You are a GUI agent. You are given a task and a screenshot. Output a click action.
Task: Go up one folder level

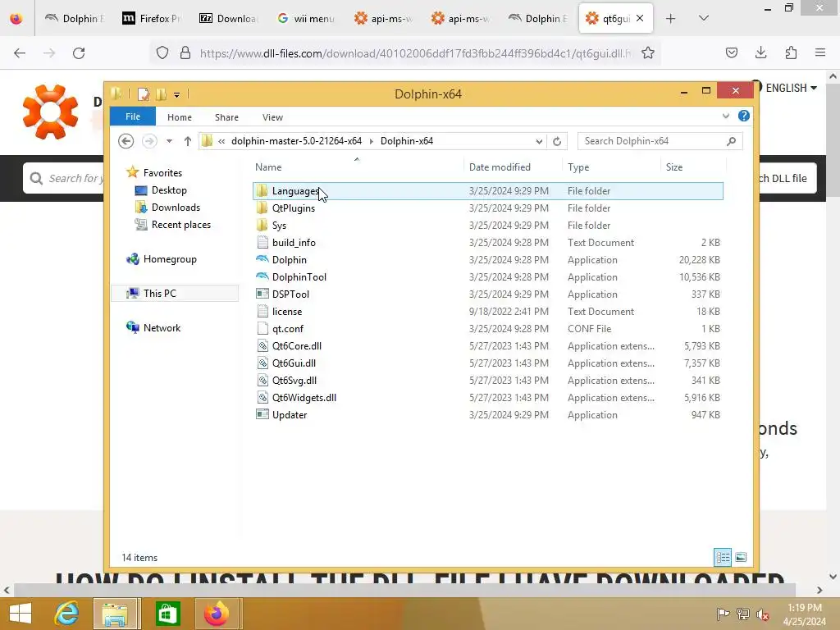point(188,141)
